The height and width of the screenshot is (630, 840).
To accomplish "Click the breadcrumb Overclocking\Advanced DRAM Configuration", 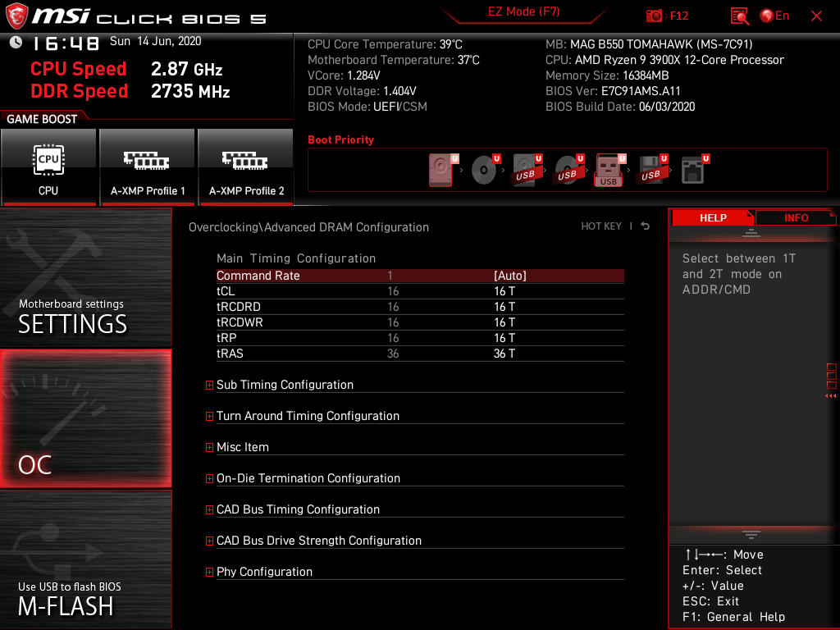I will point(308,227).
